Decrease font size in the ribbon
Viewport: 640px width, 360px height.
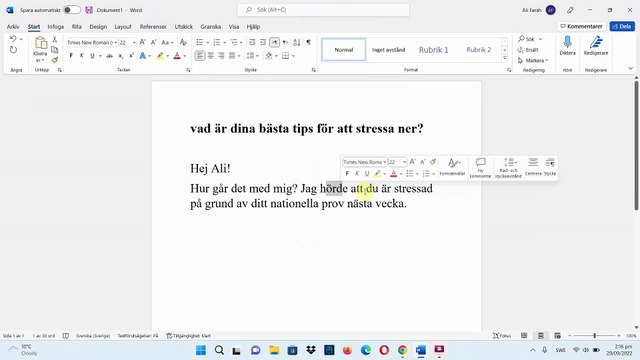point(153,42)
